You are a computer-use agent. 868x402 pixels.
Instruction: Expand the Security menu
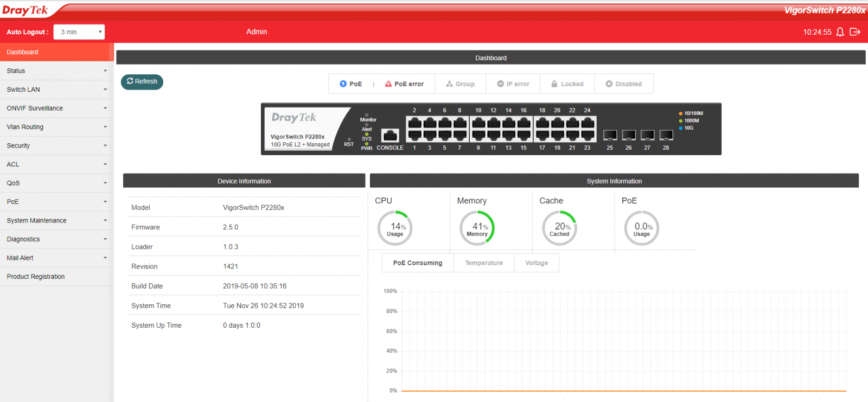pyautogui.click(x=56, y=146)
